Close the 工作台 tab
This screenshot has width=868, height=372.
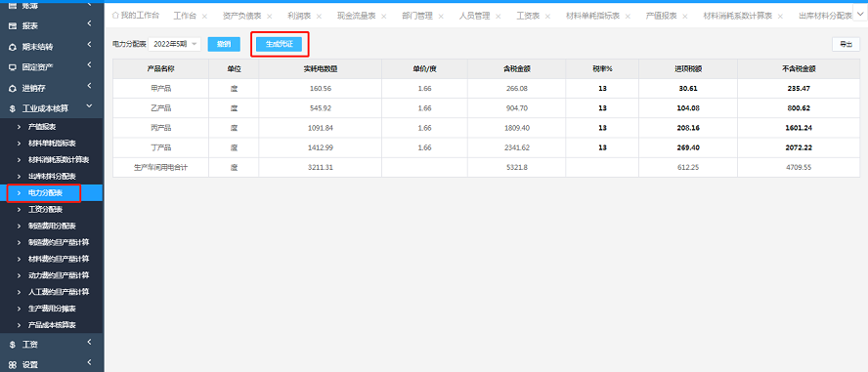click(x=205, y=16)
